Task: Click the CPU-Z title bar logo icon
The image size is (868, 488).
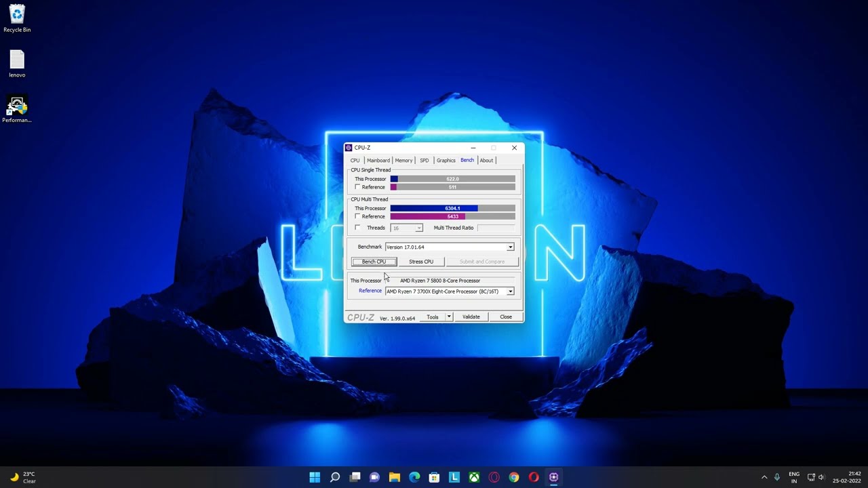Action: [349, 148]
